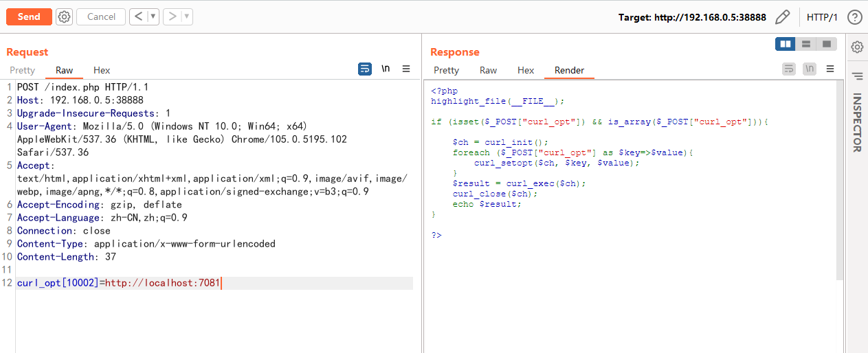
Task: Click the Response panel heading
Action: pos(454,52)
